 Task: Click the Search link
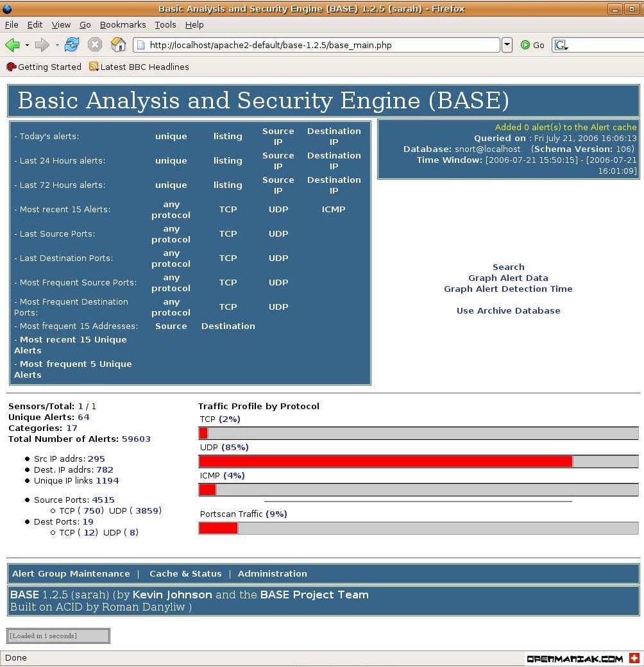pos(508,267)
